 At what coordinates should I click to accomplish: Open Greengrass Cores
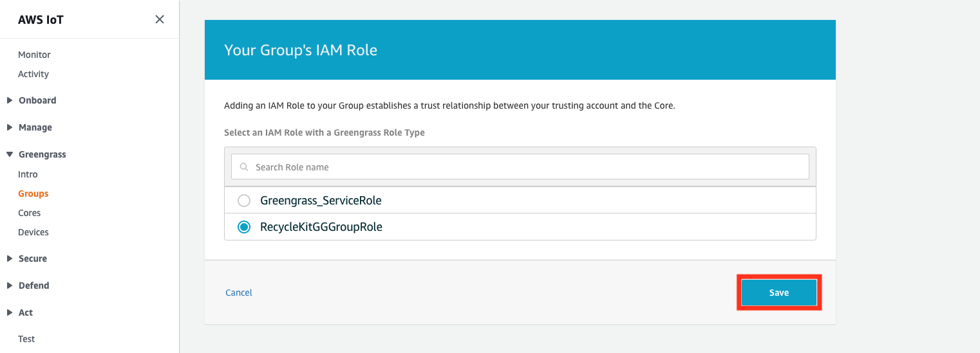30,213
